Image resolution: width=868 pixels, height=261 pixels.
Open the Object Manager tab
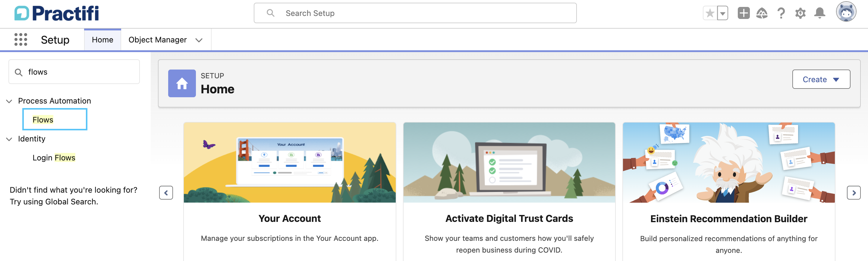coord(157,40)
